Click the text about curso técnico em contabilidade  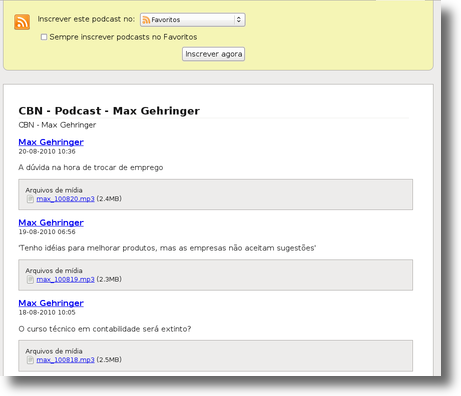coord(105,329)
